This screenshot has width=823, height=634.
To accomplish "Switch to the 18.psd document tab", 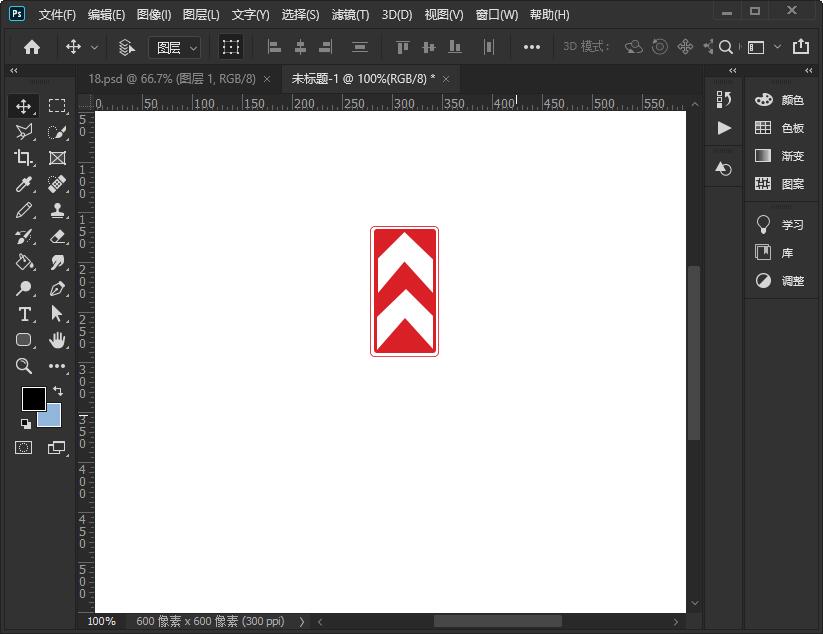I will click(x=171, y=78).
